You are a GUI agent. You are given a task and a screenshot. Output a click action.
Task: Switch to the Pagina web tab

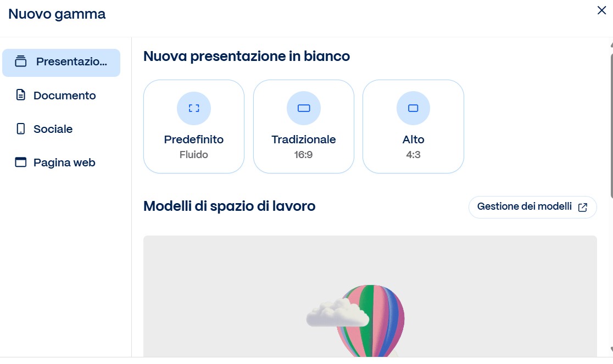coord(64,163)
